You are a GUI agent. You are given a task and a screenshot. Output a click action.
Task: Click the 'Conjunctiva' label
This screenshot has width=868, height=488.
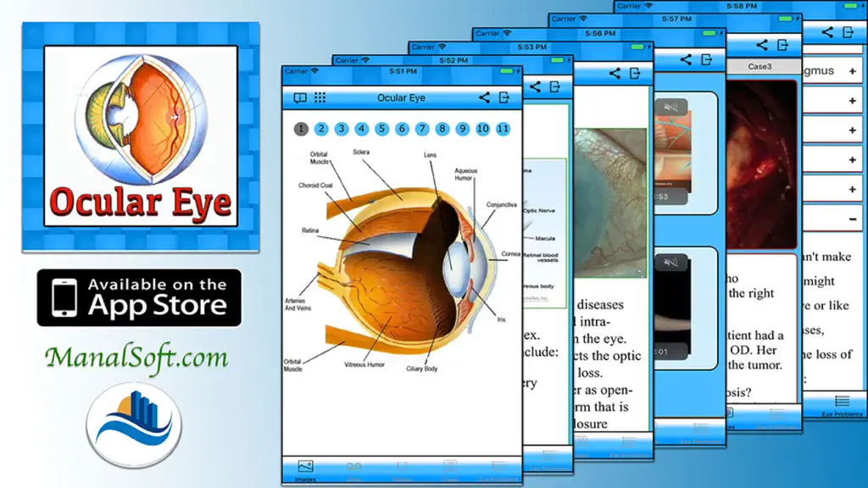point(502,205)
